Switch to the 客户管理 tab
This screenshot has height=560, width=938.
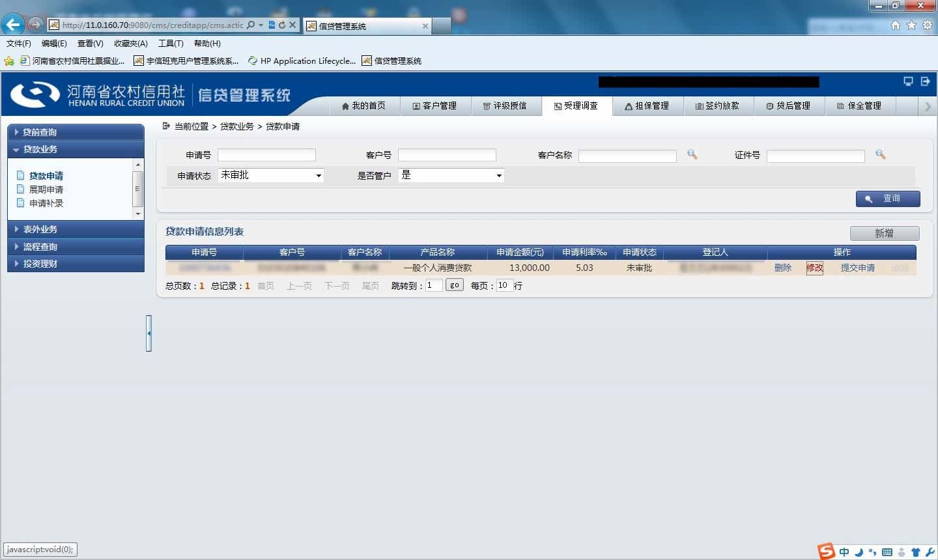pos(434,105)
